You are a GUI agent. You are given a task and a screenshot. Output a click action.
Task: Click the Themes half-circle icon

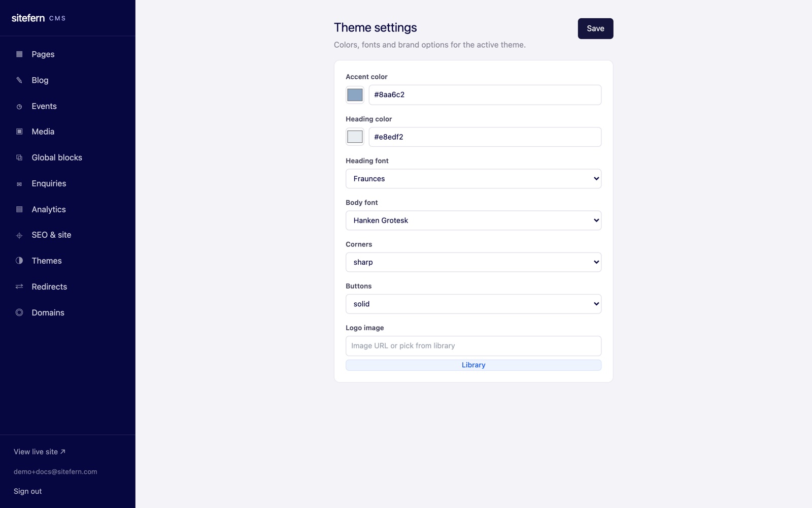coord(19,261)
